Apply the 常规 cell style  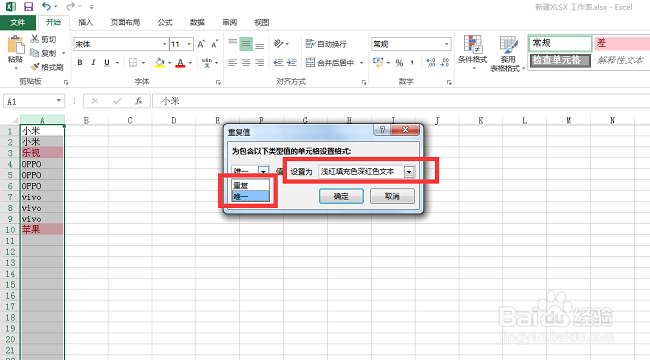pyautogui.click(x=560, y=43)
